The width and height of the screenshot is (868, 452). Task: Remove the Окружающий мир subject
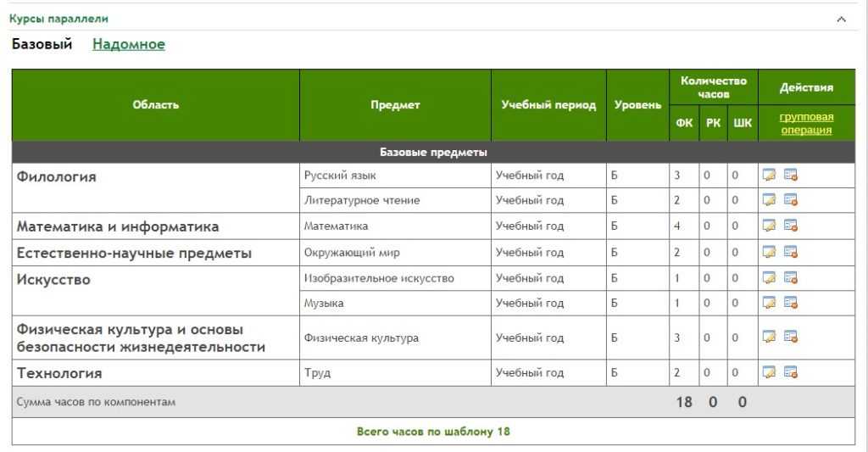[x=791, y=252]
